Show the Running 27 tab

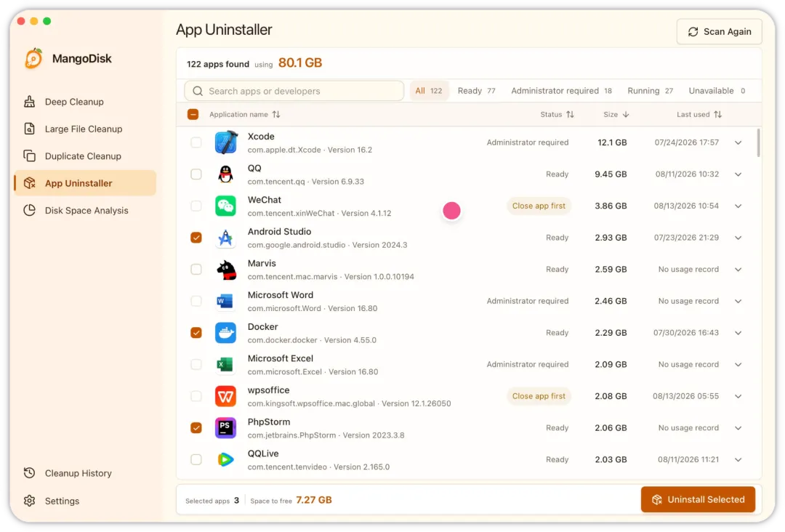coord(650,91)
